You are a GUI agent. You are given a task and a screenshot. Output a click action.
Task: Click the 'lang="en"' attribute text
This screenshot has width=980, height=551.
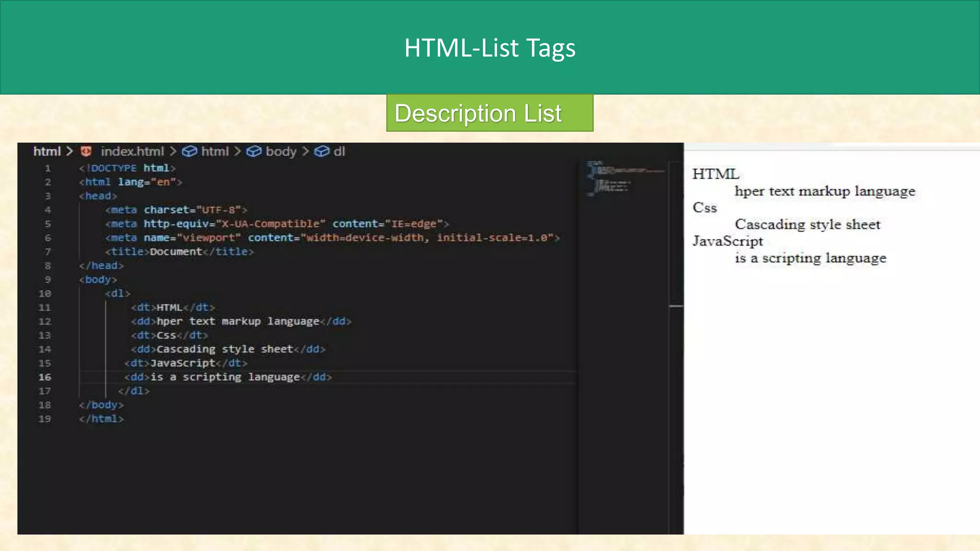[147, 182]
